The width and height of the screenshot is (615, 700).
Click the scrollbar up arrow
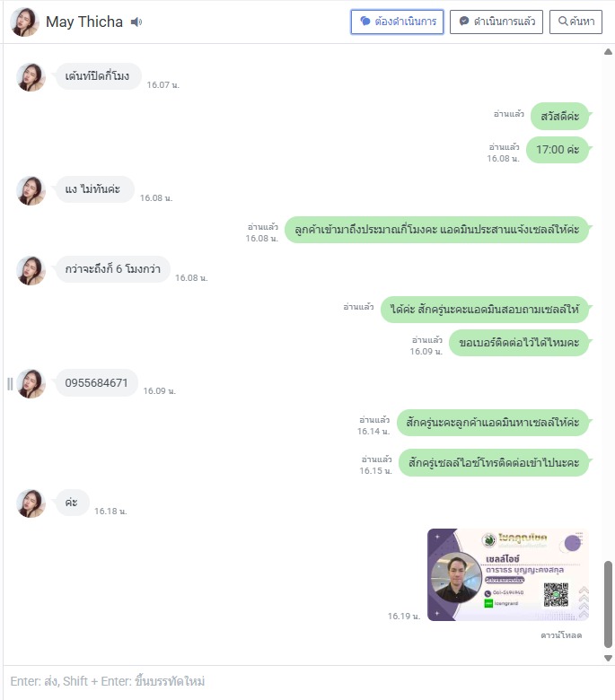coord(608,52)
